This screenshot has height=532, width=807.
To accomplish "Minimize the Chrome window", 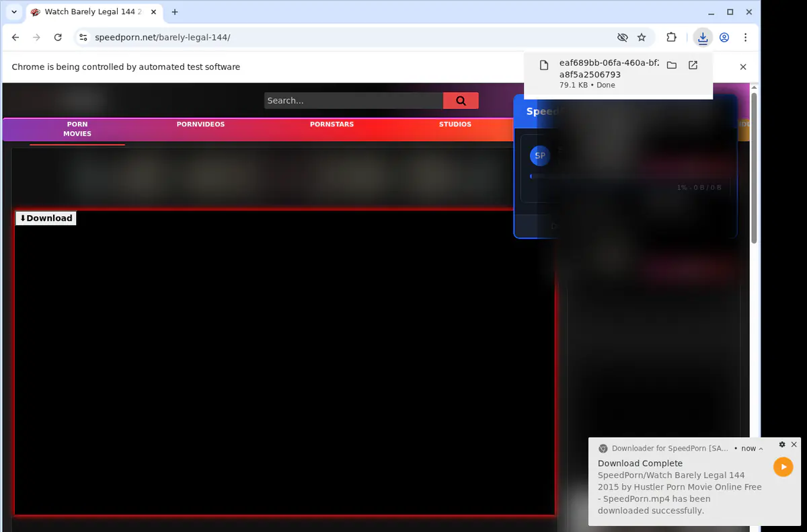I will 712,12.
